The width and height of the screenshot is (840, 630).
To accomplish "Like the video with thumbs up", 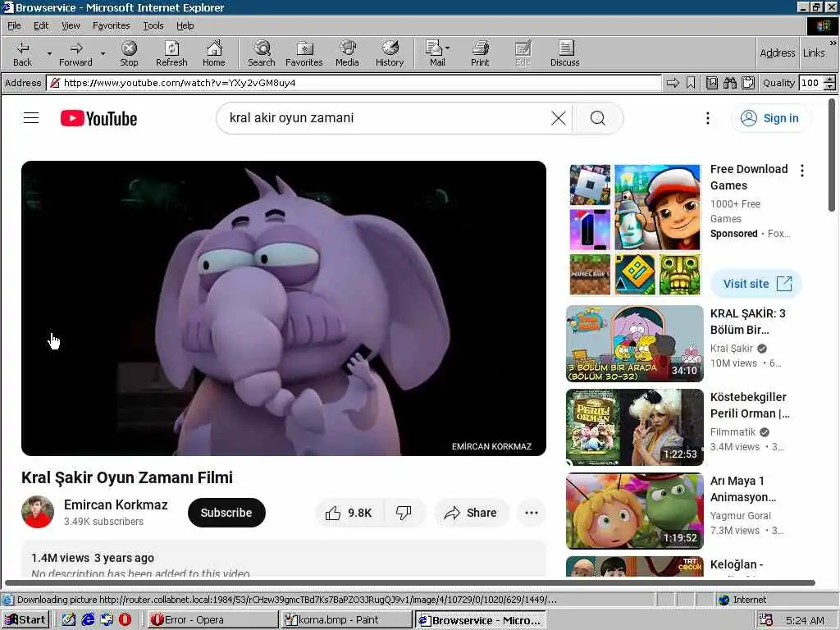I will (349, 513).
